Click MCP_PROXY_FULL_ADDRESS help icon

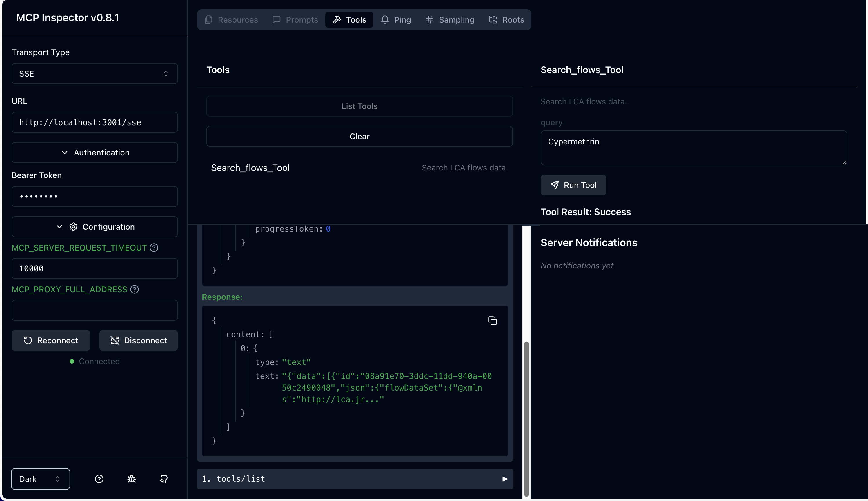point(135,289)
